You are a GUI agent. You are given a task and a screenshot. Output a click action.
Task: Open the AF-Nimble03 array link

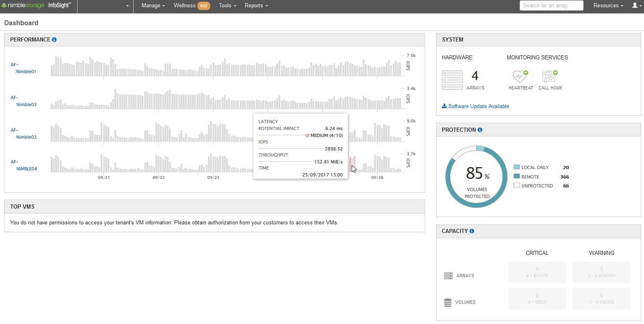[24, 101]
